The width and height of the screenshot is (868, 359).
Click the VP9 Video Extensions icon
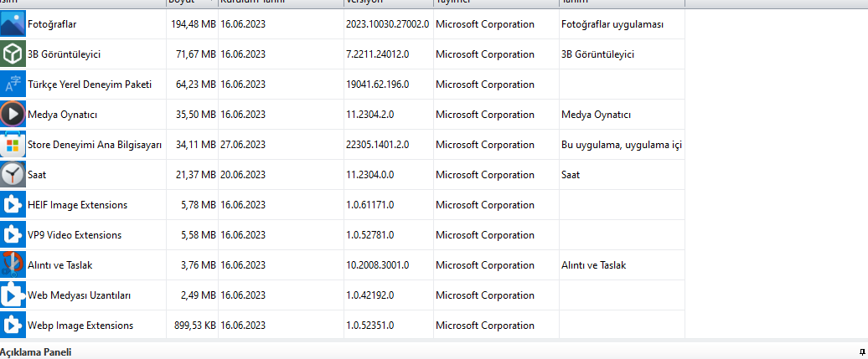click(13, 235)
